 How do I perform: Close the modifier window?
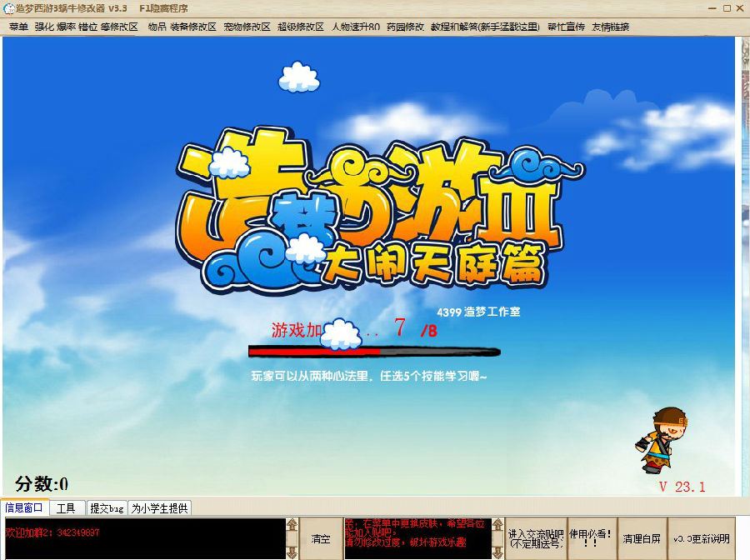[x=740, y=8]
